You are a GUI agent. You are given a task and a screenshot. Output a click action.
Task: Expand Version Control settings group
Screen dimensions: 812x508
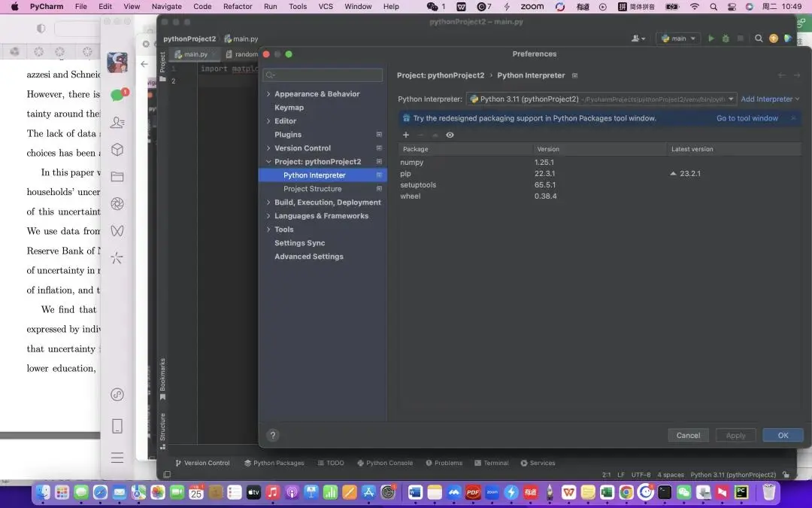point(268,148)
